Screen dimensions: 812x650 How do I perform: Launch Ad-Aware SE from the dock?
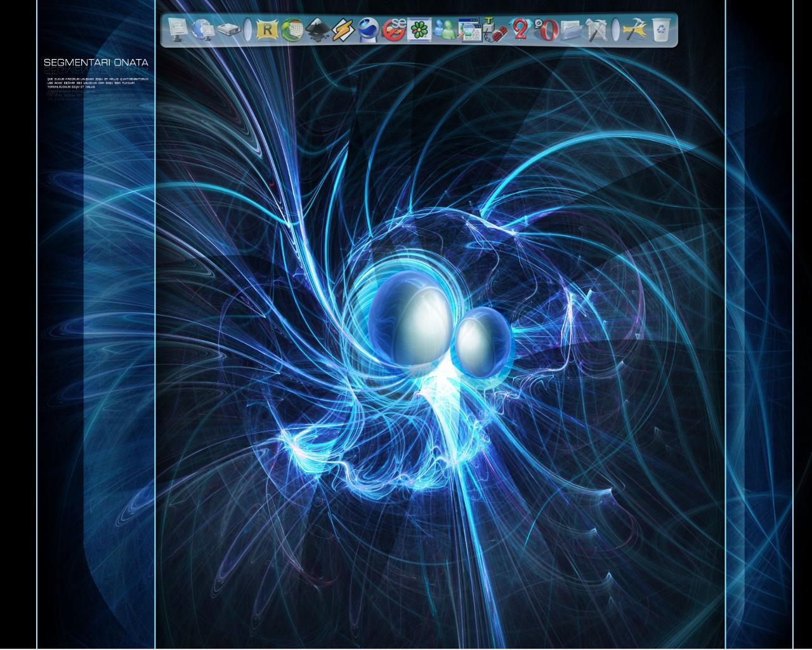[x=394, y=30]
